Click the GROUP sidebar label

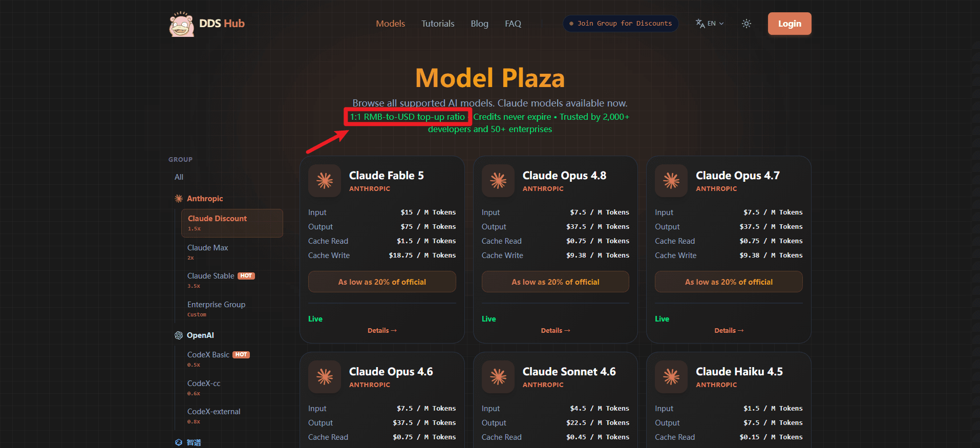(x=180, y=160)
